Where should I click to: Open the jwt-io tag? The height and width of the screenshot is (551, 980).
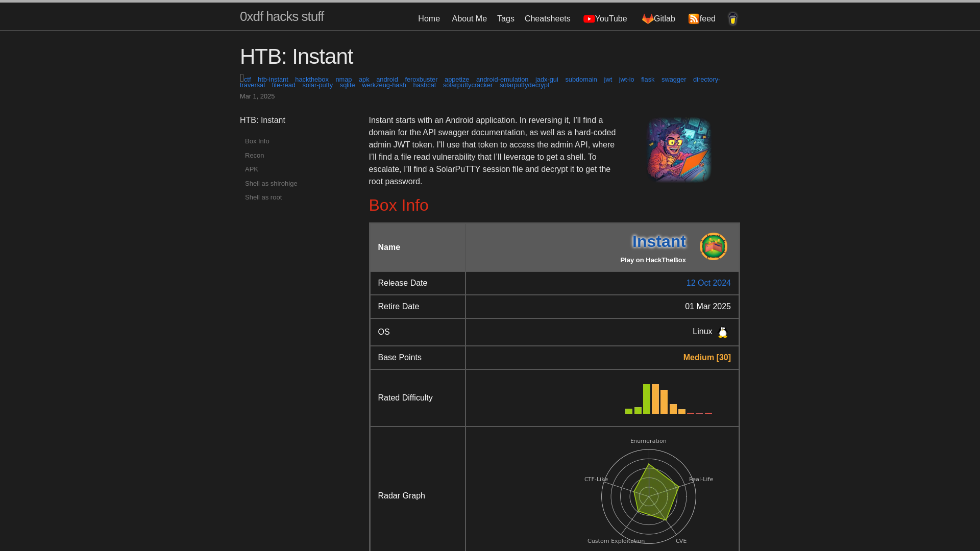pos(626,80)
